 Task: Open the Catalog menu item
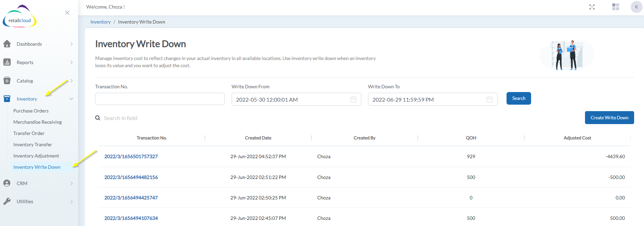point(25,81)
